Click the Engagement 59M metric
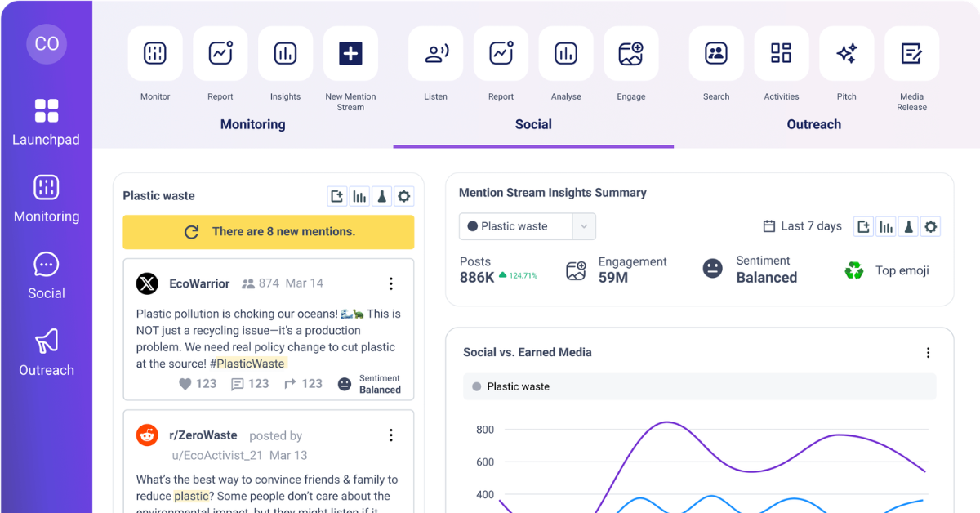The image size is (980, 513). tap(616, 270)
